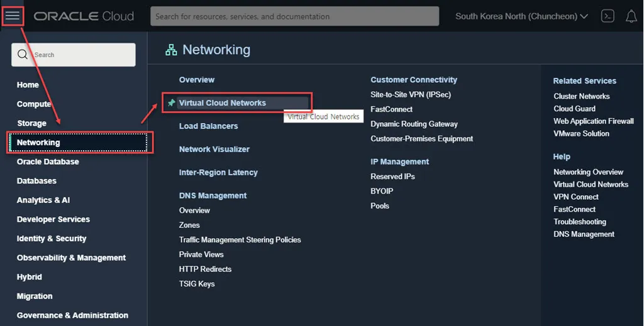Viewport: 644px width, 326px height.
Task: Open Customer-Premises Equipment
Action: (422, 139)
